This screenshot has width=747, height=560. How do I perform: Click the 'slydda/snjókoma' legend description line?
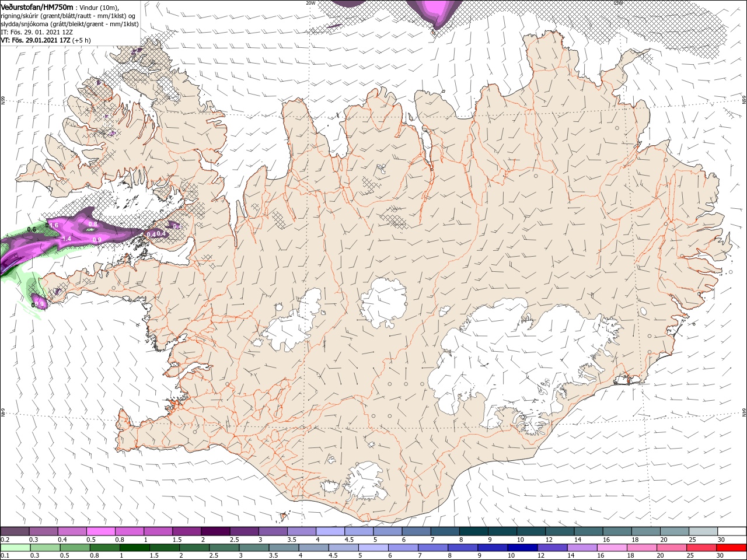[x=69, y=24]
